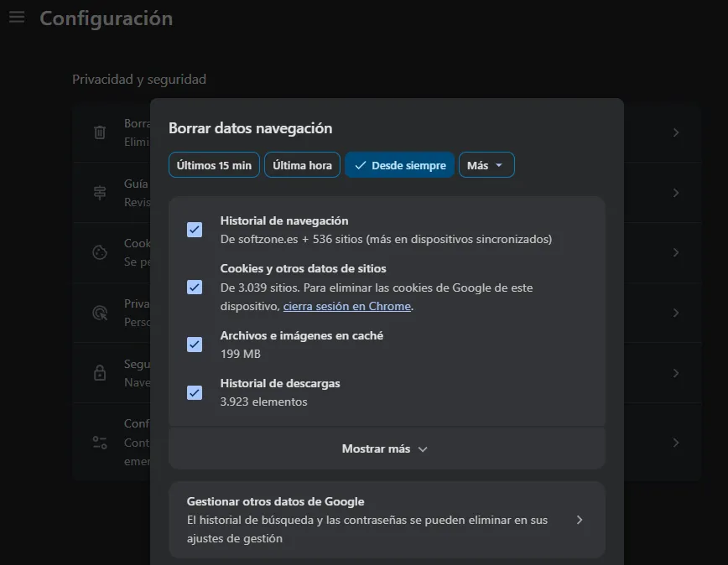Select the sliders icon on the bottom sidebar entry

(x=99, y=442)
